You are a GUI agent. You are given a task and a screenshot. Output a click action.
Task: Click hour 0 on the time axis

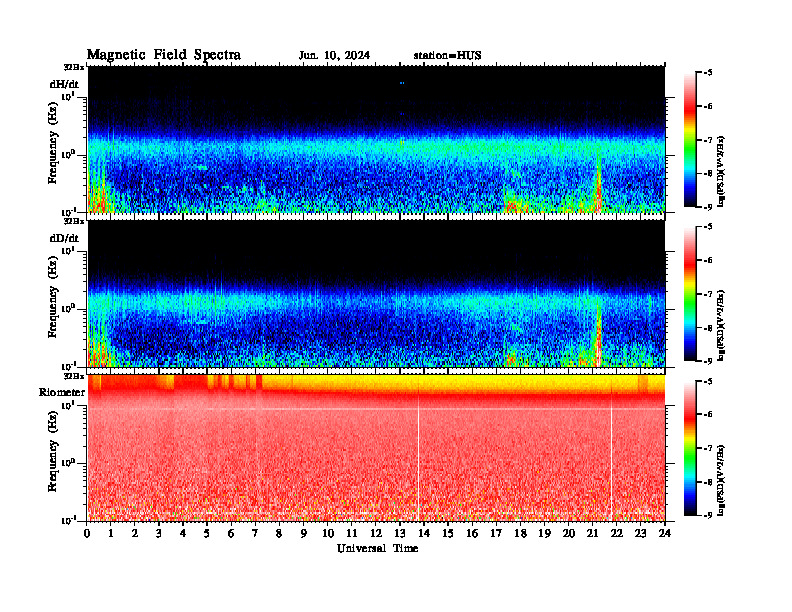[x=87, y=534]
